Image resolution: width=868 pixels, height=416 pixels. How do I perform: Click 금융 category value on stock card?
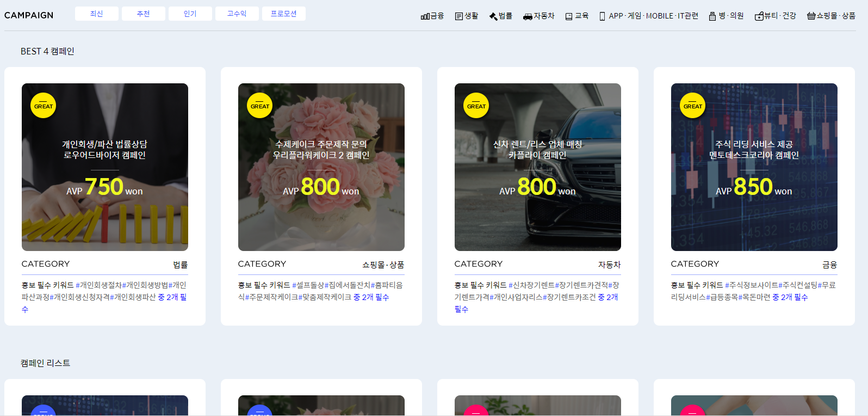click(830, 265)
